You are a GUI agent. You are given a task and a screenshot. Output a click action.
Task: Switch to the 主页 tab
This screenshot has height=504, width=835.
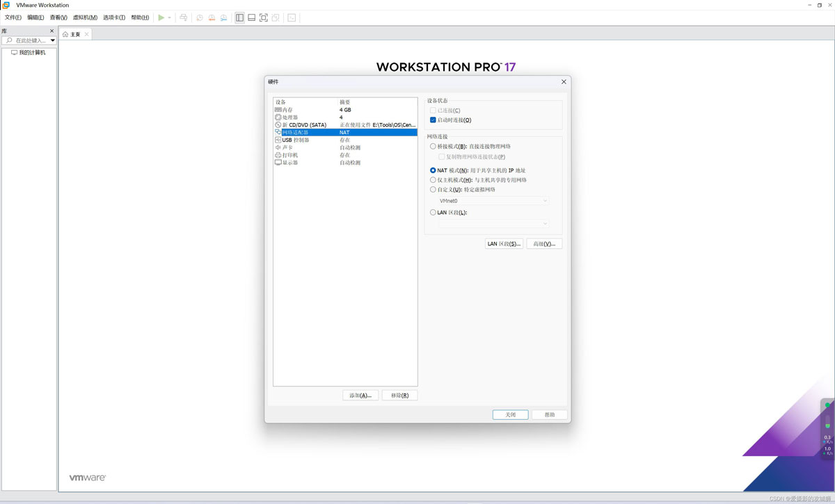click(x=75, y=34)
